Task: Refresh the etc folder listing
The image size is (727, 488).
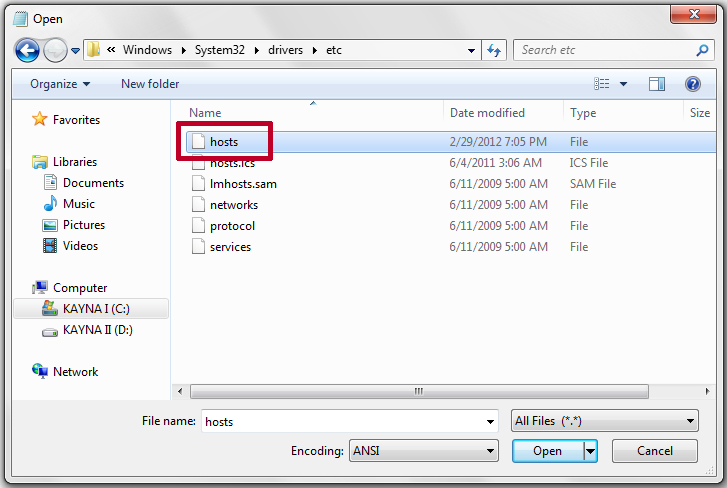Action: pyautogui.click(x=494, y=50)
